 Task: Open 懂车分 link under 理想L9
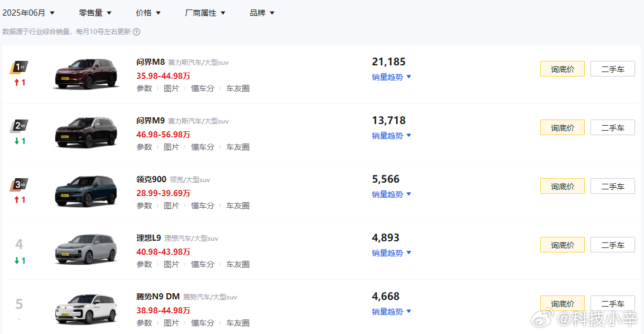(203, 264)
